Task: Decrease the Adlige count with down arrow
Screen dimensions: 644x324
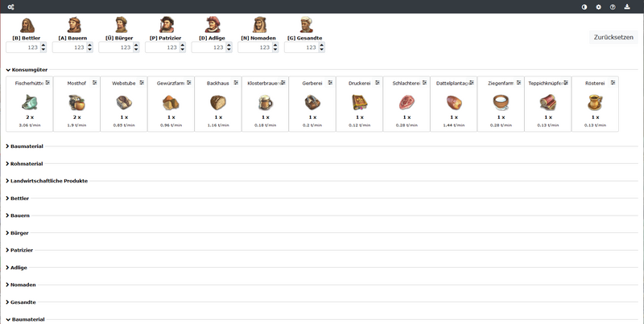Action: tap(229, 50)
